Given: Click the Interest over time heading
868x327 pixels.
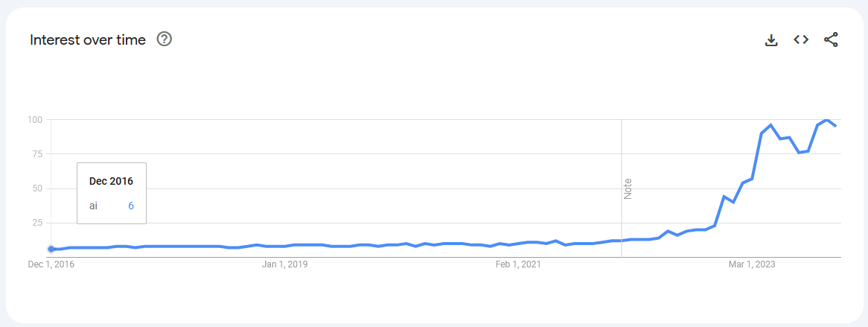Looking at the screenshot, I should click(x=87, y=40).
